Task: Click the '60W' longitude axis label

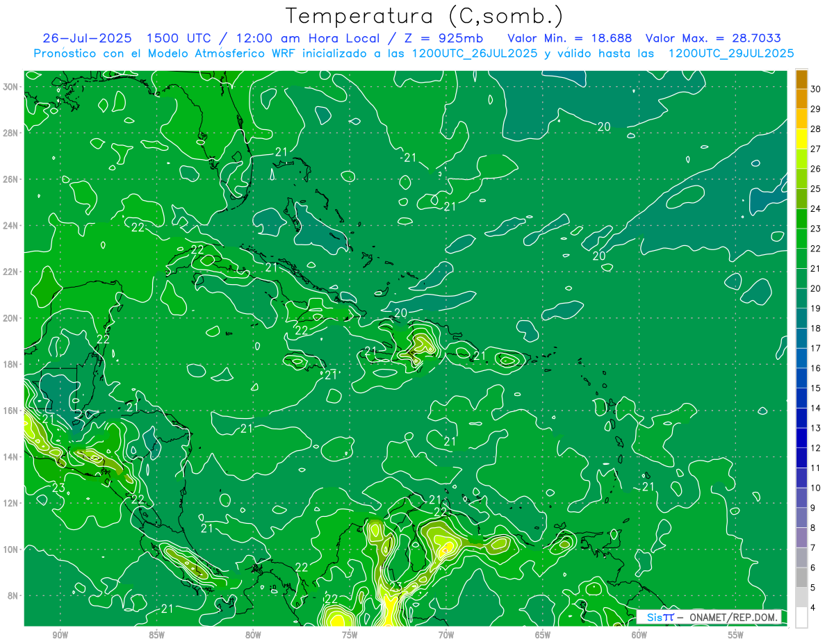Action: point(639,635)
